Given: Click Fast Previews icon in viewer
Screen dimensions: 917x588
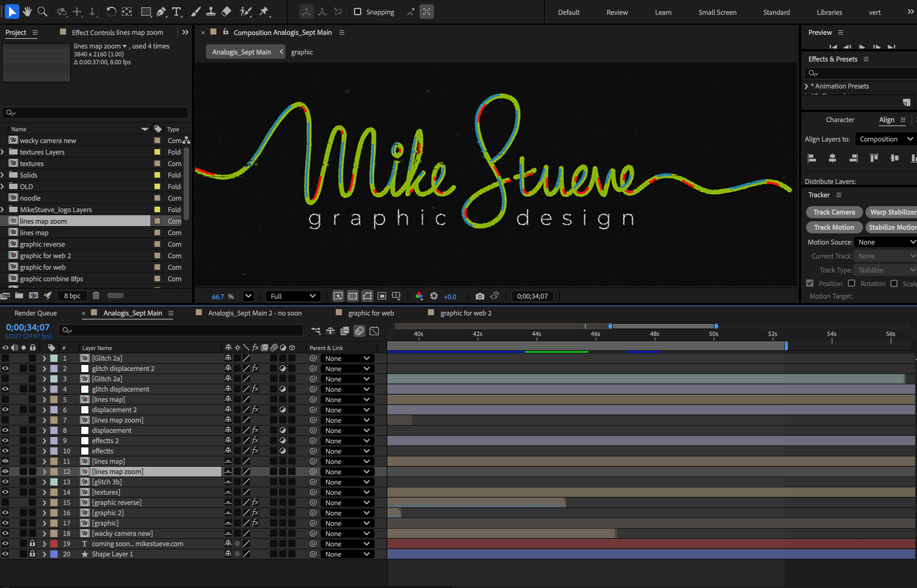Looking at the screenshot, I should pyautogui.click(x=338, y=296).
